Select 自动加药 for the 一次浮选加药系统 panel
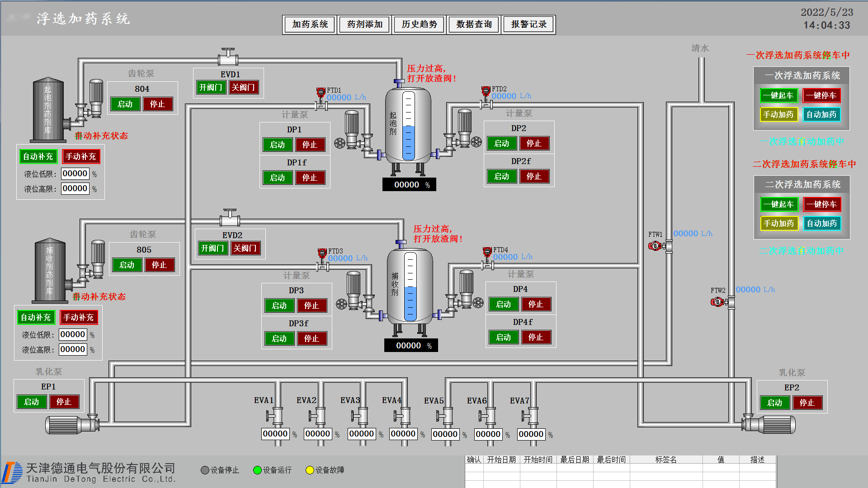Screen dimensions: 868x488 coord(821,114)
